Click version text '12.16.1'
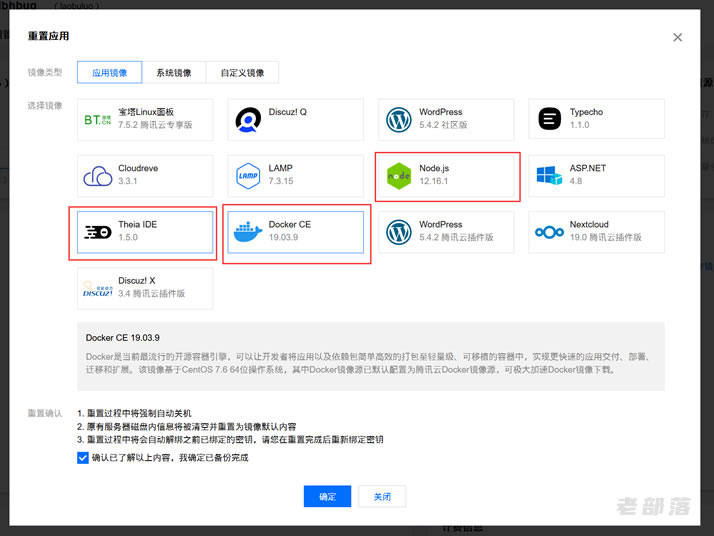The image size is (714, 536). (434, 181)
